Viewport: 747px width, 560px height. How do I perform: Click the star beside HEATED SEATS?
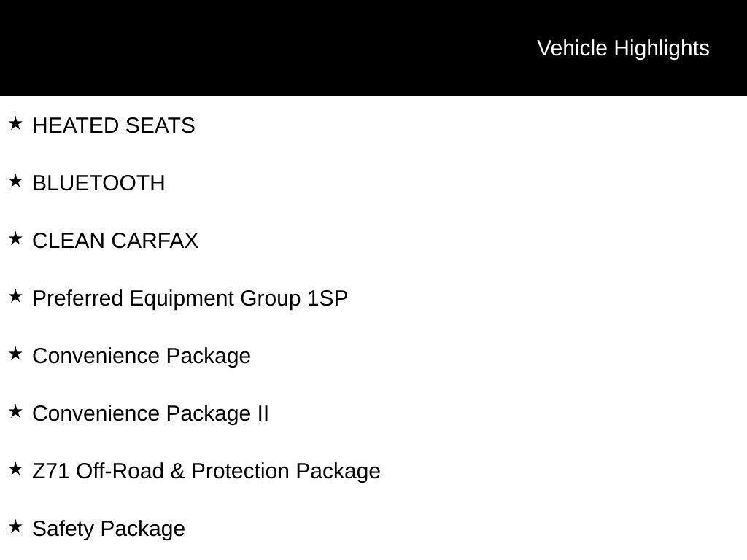click(x=15, y=124)
